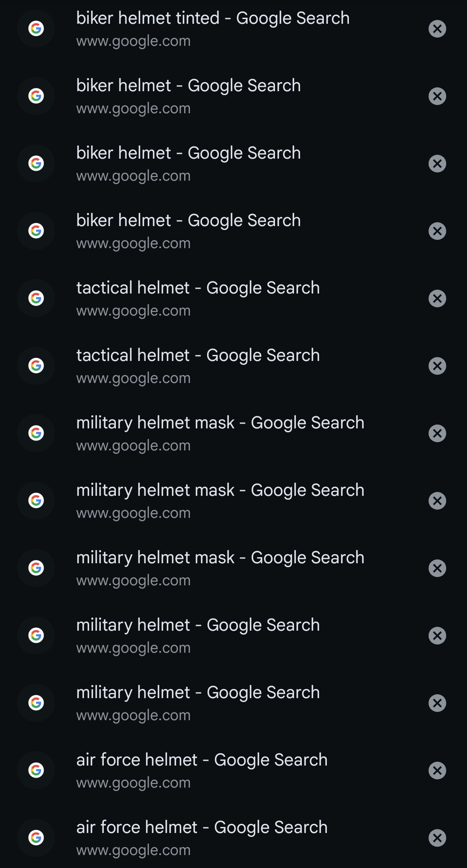
Task: Remove first "military helmet - Google Search" entry
Action: point(437,636)
